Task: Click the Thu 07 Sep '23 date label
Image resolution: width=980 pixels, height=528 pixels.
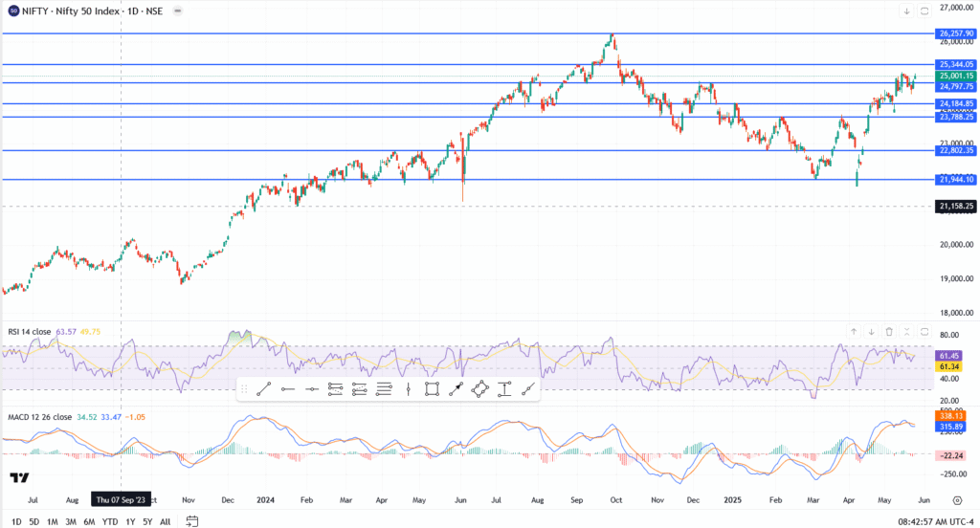Action: click(x=121, y=500)
